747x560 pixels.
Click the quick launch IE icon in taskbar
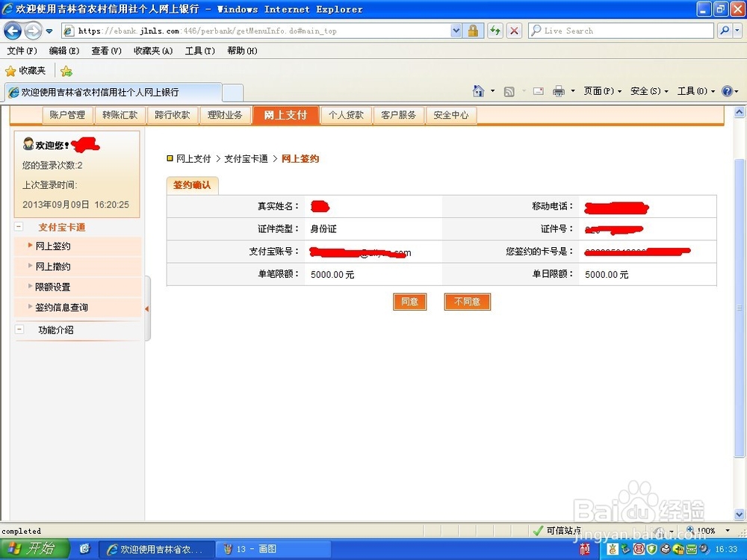click(85, 549)
